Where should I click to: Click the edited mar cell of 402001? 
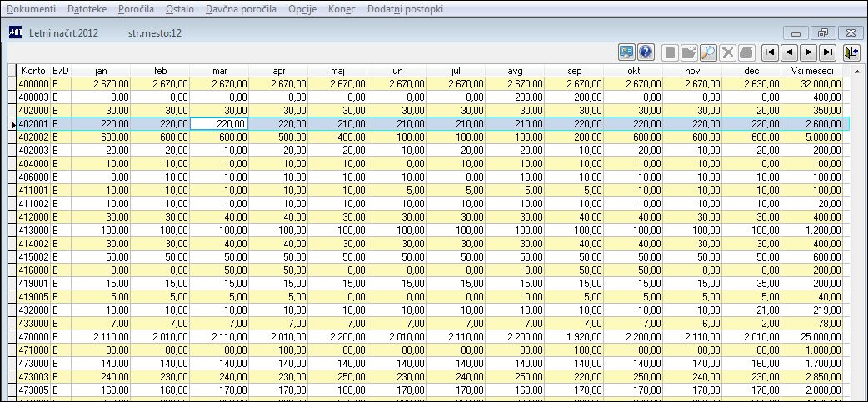219,124
